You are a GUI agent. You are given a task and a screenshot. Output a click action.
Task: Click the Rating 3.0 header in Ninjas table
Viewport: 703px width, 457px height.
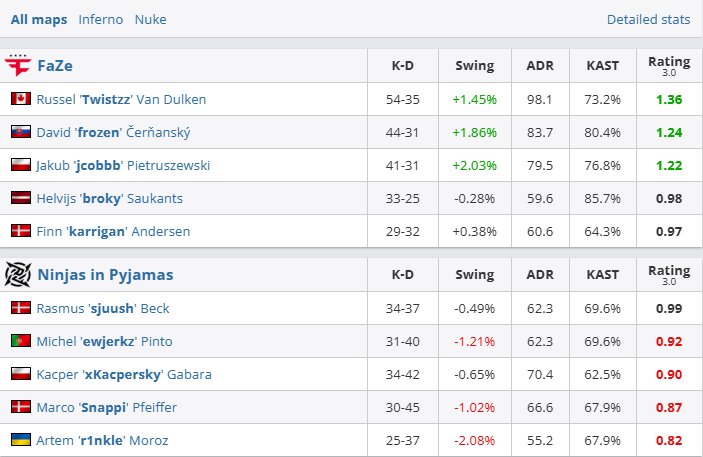pos(668,274)
